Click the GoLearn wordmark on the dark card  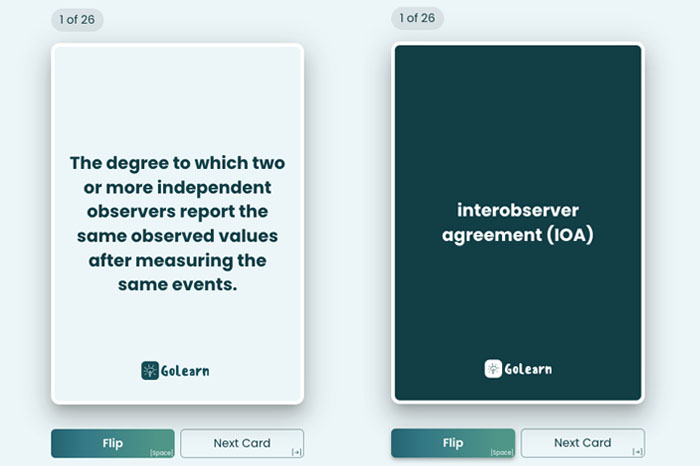coord(528,369)
